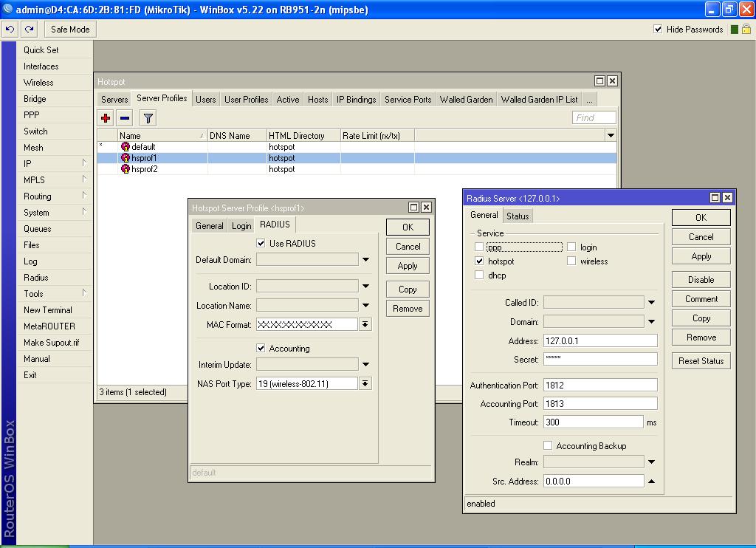Screen dimensions: 756x548
Task: Uncheck Use RADIUS in the profile dialog
Action: point(261,243)
